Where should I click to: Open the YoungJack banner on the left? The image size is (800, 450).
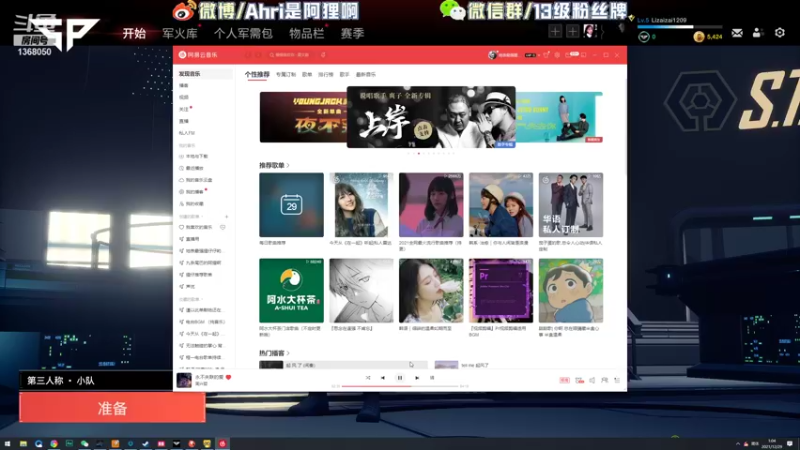tap(303, 117)
